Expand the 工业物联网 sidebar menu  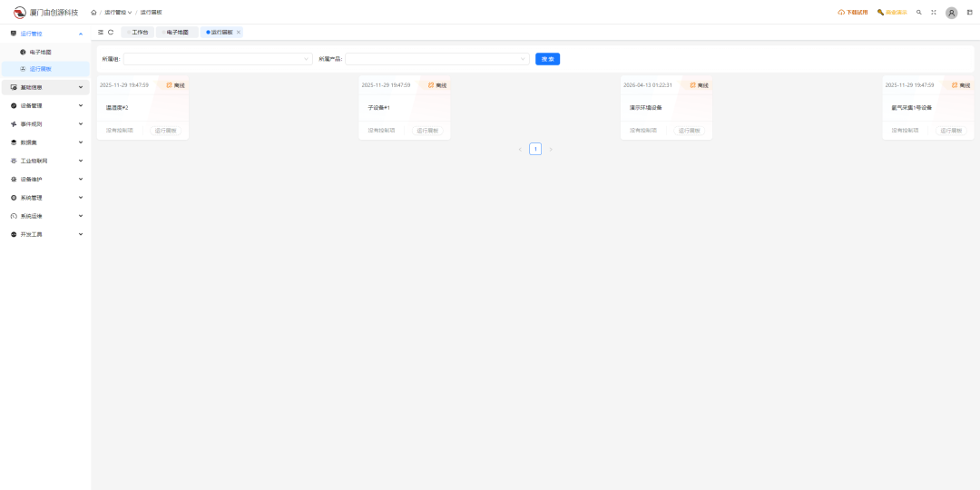pos(45,161)
